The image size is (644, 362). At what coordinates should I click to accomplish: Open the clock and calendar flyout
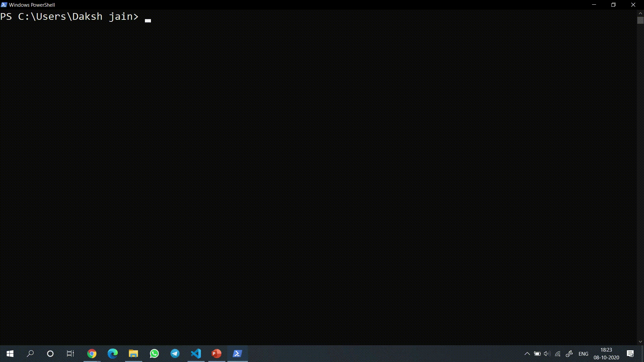[x=606, y=354]
